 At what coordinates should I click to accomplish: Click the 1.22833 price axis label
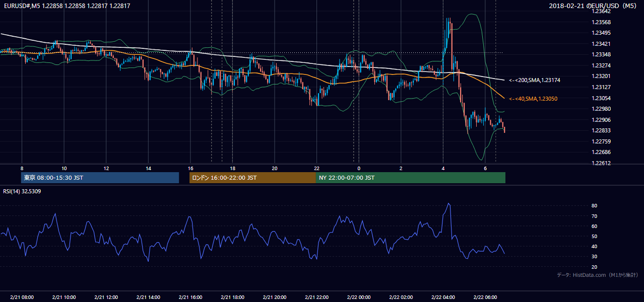[x=601, y=130]
